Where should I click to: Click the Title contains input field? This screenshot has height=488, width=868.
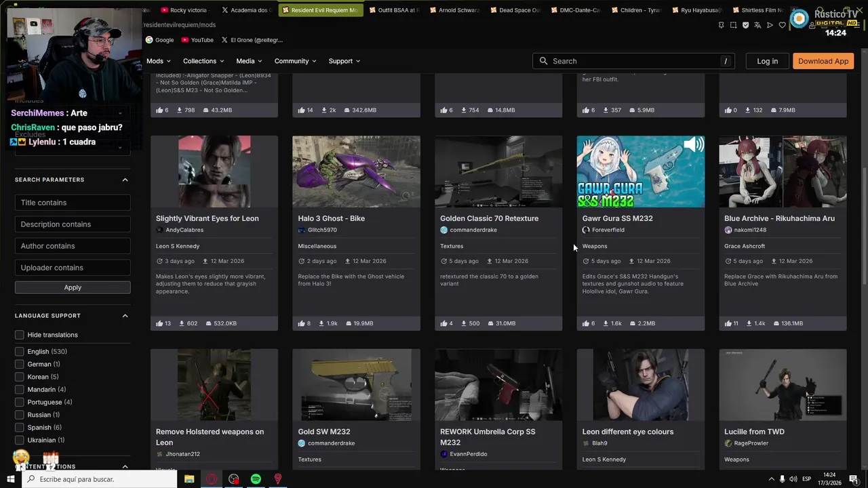point(73,203)
